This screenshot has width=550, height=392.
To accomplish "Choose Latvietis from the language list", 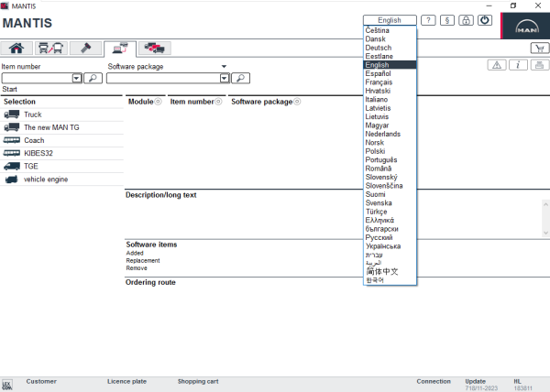I will pyautogui.click(x=390, y=108).
